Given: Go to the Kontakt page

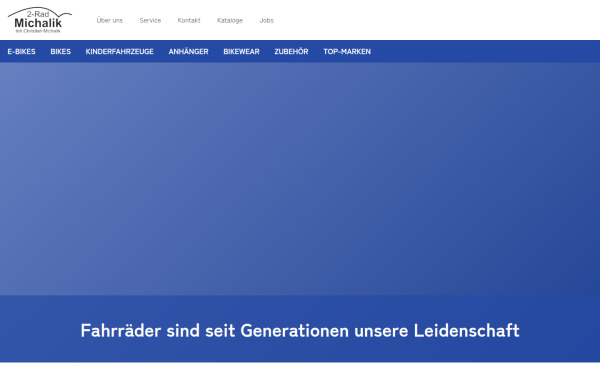Looking at the screenshot, I should pos(189,20).
